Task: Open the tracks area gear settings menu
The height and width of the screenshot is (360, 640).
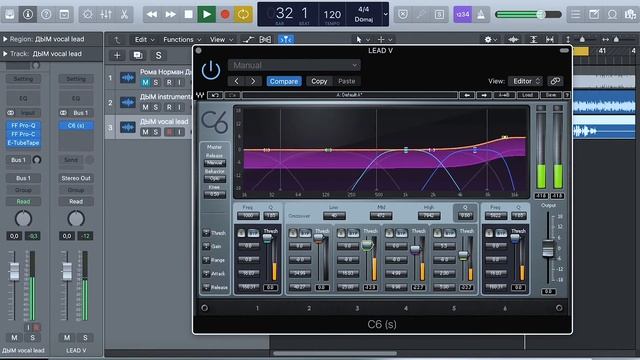Action: click(x=490, y=40)
